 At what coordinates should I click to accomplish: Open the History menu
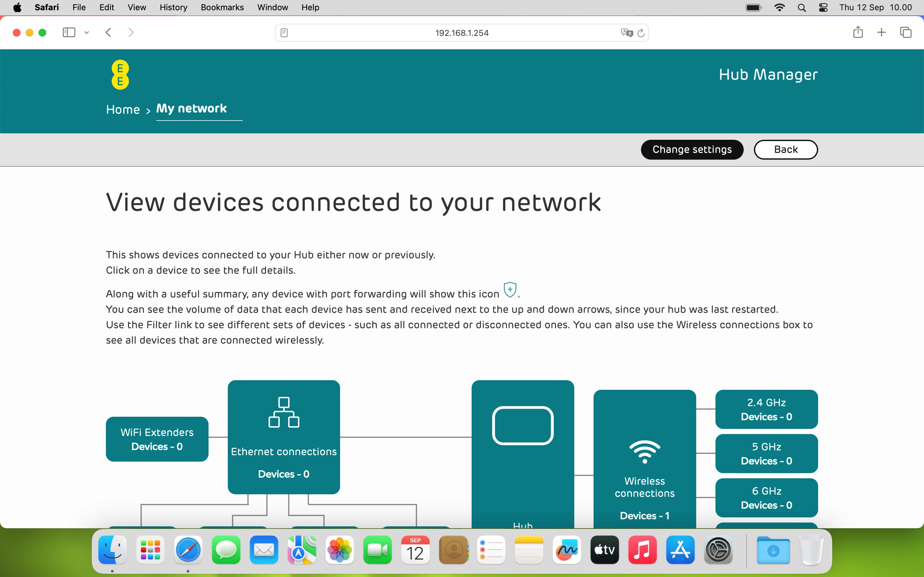[173, 7]
